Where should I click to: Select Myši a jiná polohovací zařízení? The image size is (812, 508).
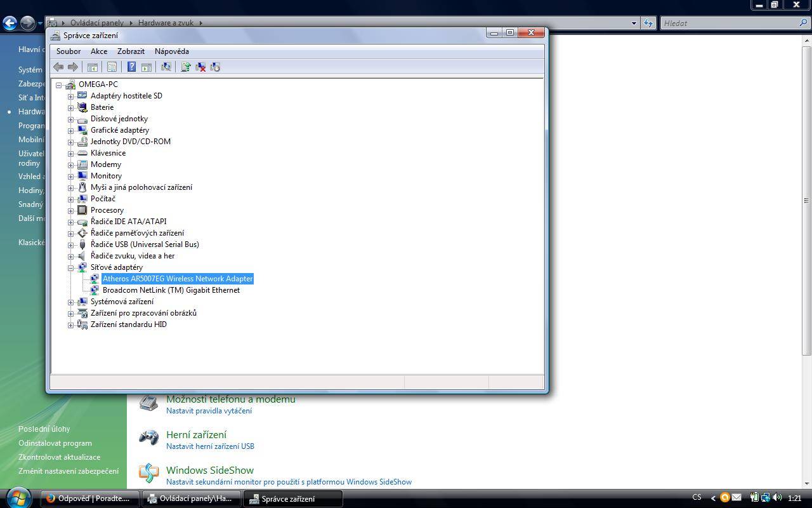click(x=141, y=187)
